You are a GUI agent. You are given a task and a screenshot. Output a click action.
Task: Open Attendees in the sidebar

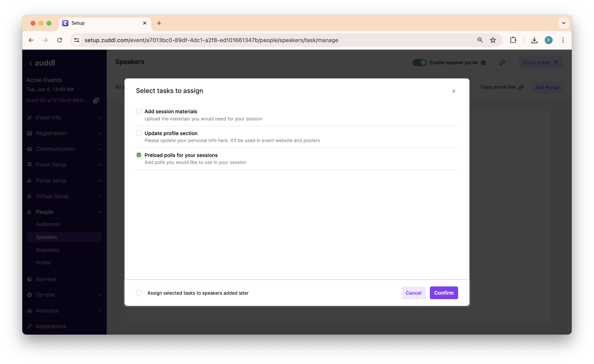pyautogui.click(x=48, y=250)
